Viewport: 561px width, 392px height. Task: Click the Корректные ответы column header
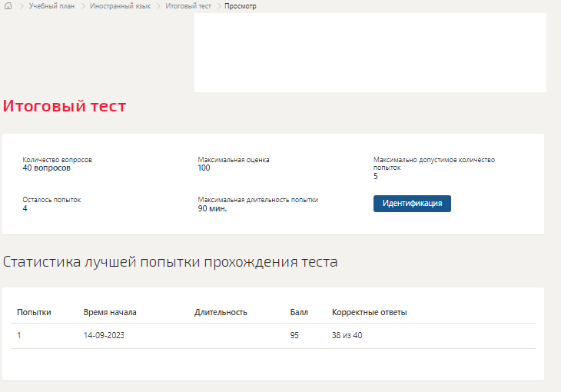[x=369, y=312]
